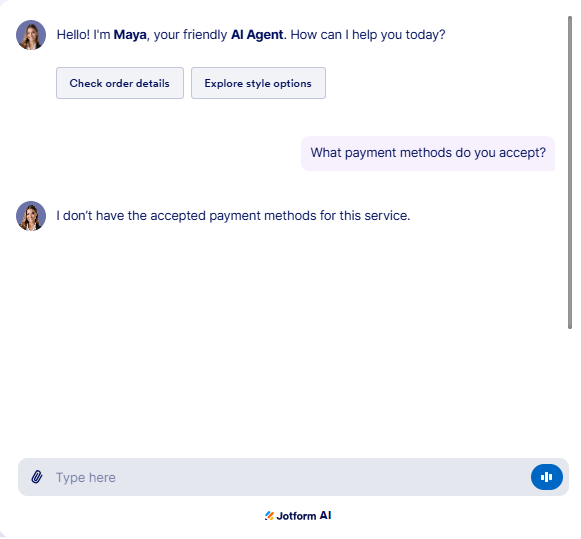This screenshot has width=581, height=539.
Task: Select the reply 'I don't have the accepted payment methods'
Action: 233,216
